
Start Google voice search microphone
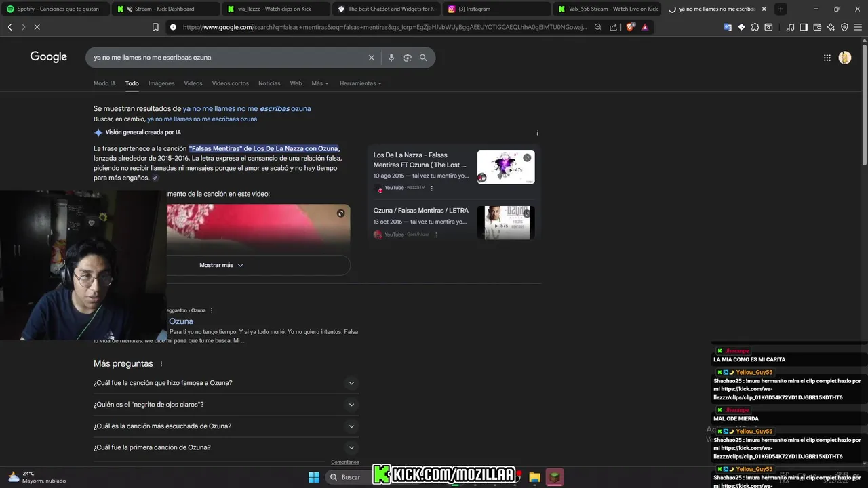[391, 58]
